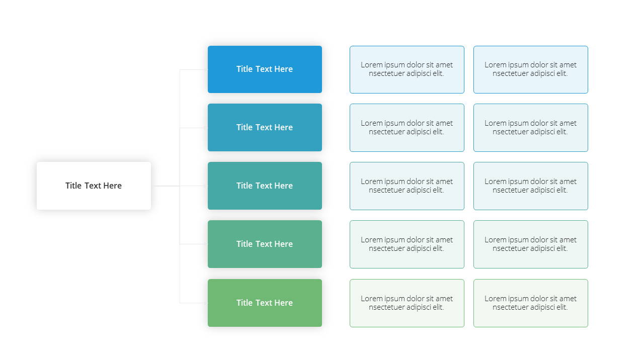Viewport: 644px width, 362px height.
Task: Select first-row left Lorem ipsum text box
Action: coord(407,69)
